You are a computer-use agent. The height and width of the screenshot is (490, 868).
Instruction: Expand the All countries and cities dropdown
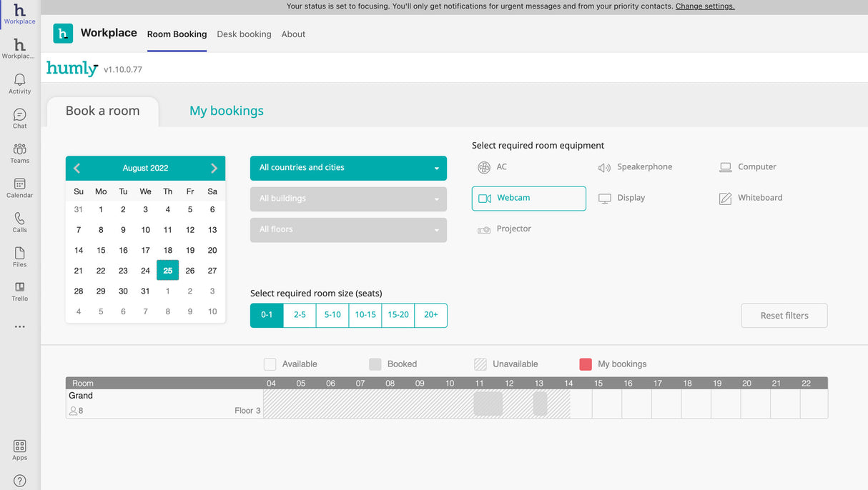click(348, 168)
